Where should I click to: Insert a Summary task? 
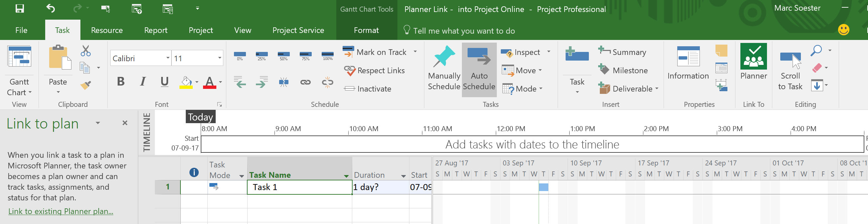(622, 52)
